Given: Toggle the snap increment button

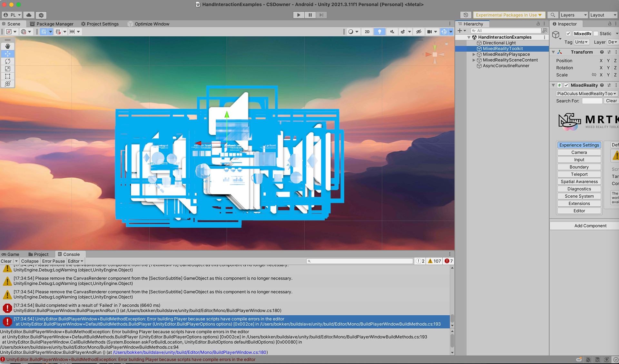Looking at the screenshot, I should [x=58, y=32].
